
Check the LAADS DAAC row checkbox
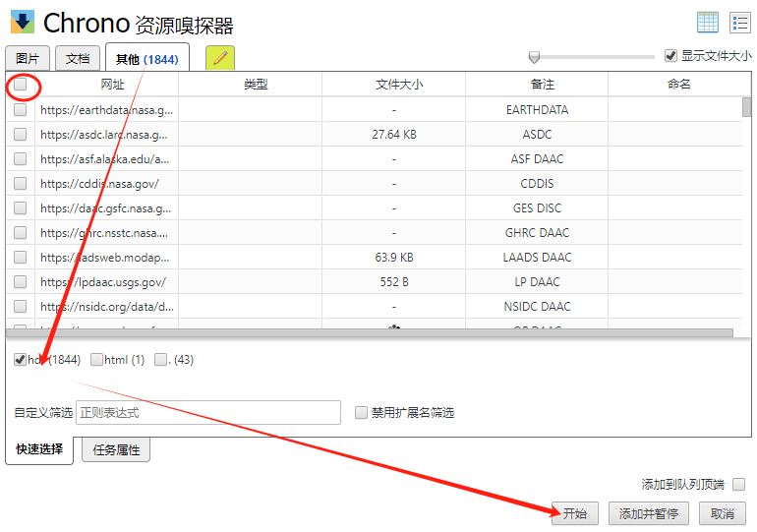pyautogui.click(x=21, y=258)
